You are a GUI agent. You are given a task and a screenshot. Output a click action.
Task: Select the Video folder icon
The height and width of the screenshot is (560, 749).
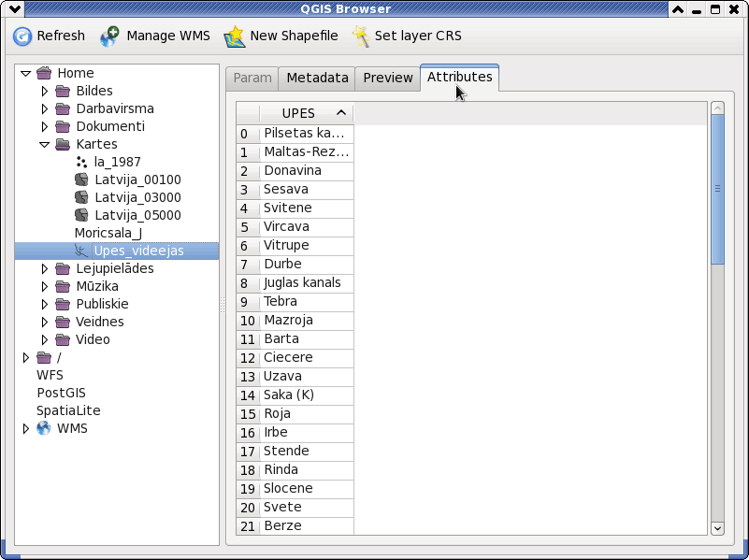[63, 339]
